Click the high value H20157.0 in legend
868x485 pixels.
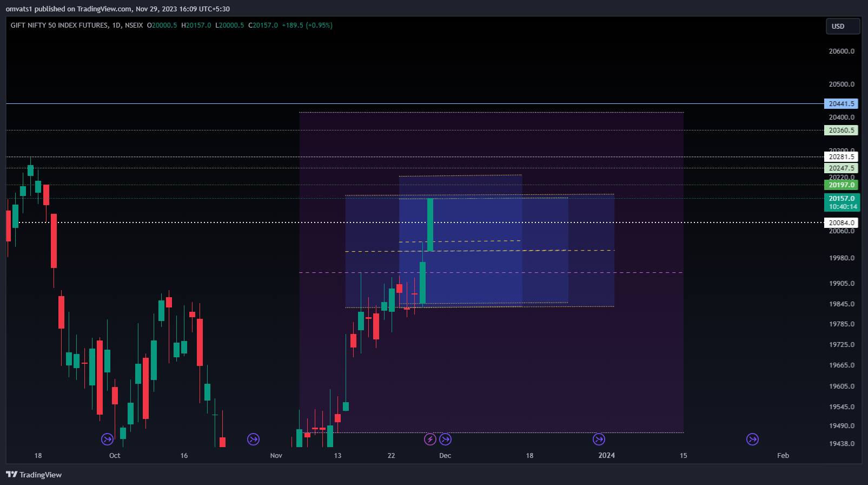[196, 25]
